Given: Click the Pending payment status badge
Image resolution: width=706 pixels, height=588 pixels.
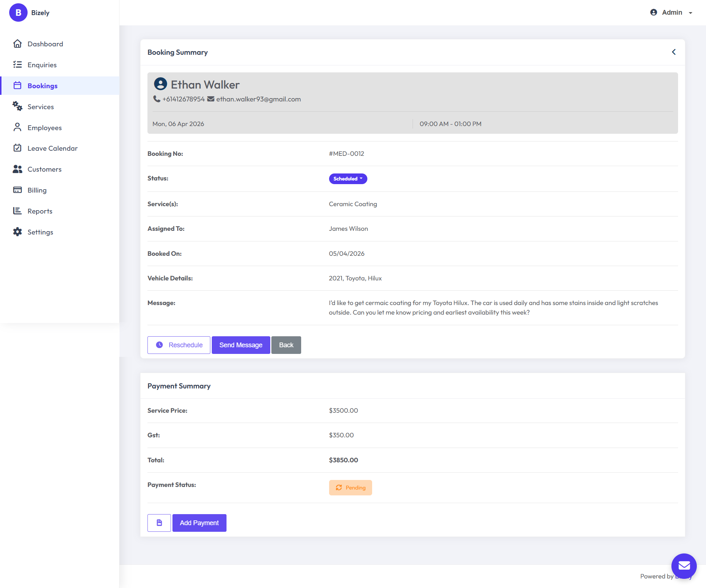Looking at the screenshot, I should [x=350, y=488].
